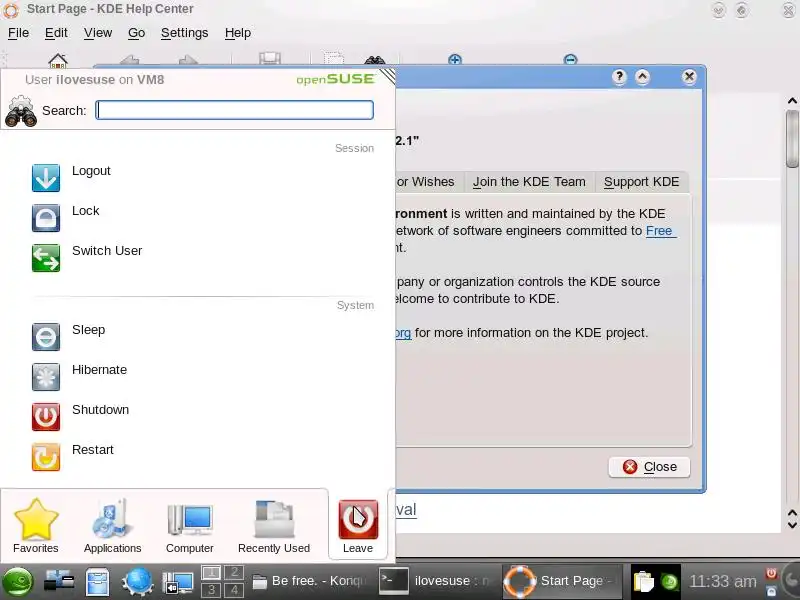This screenshot has width=800, height=600.
Task: Click the 11:33 am panel clock
Action: (722, 581)
